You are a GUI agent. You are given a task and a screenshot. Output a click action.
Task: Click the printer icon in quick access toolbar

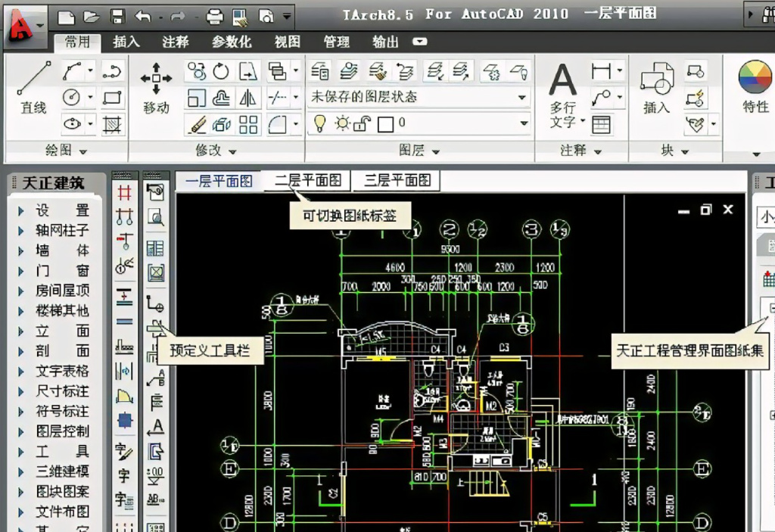pos(215,15)
